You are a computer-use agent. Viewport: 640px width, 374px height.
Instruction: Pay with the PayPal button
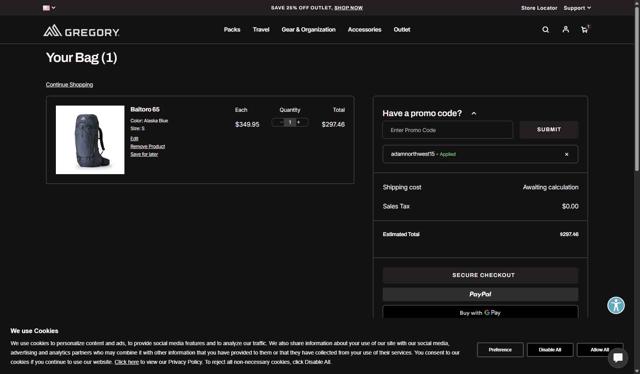click(480, 294)
